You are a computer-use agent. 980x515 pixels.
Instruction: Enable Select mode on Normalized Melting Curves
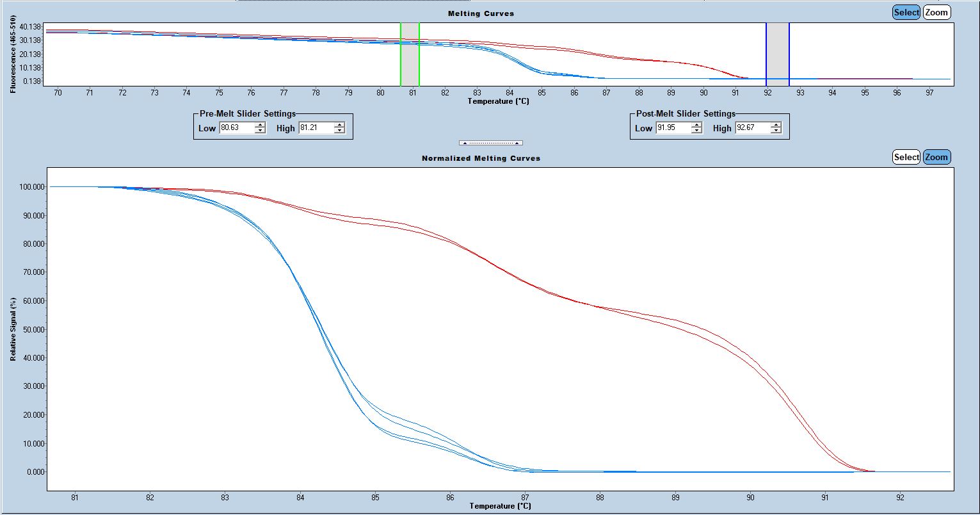tap(906, 157)
